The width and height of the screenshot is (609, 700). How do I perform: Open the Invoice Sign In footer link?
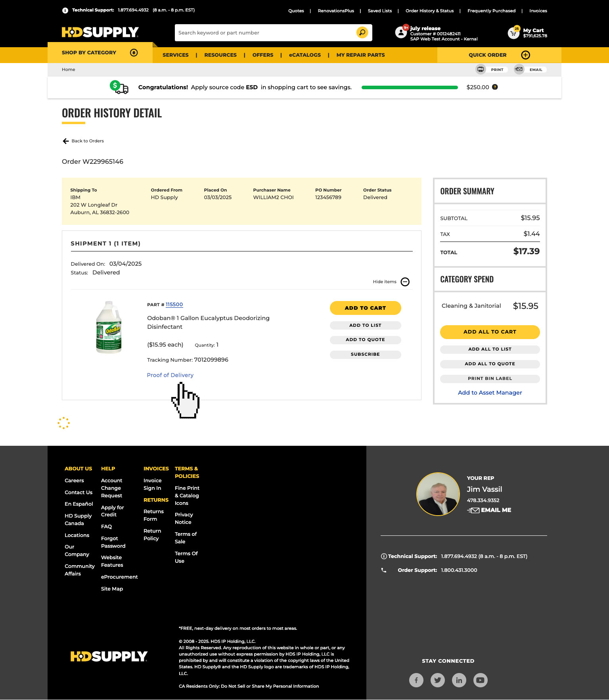click(153, 484)
